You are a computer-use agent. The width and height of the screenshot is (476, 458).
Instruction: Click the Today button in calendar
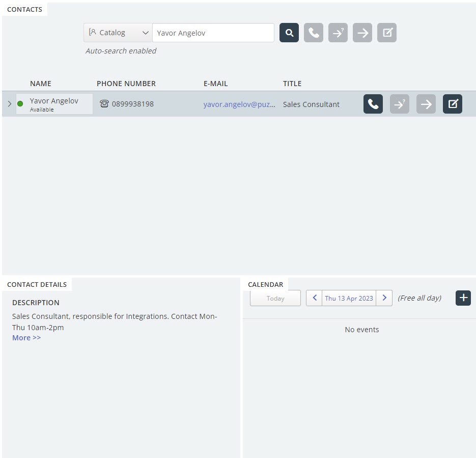tap(275, 298)
